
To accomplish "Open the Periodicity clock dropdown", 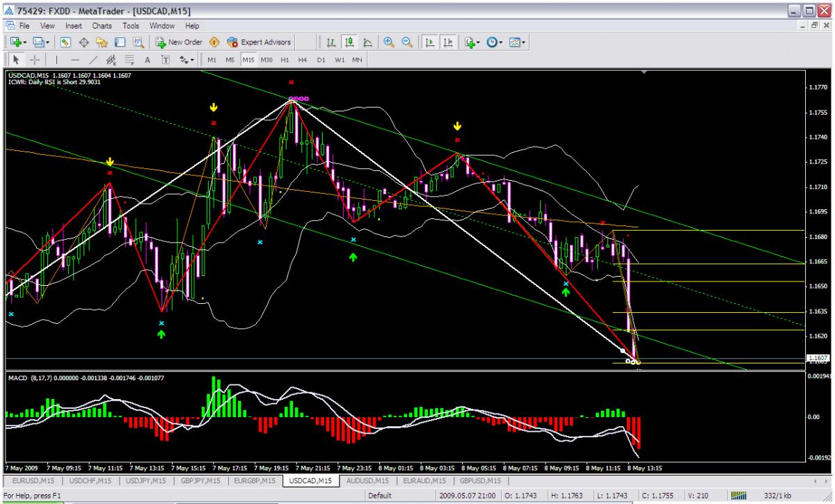I will click(495, 42).
